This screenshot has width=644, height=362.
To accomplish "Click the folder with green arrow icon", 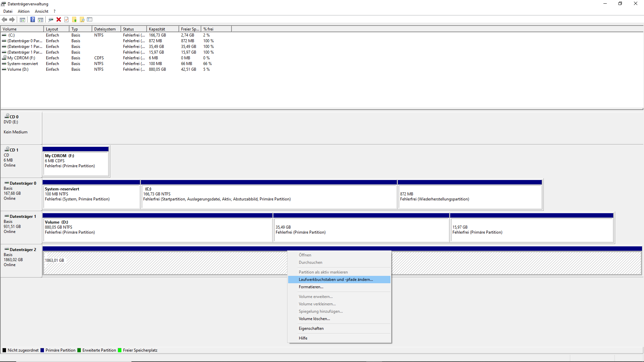I will click(74, 19).
